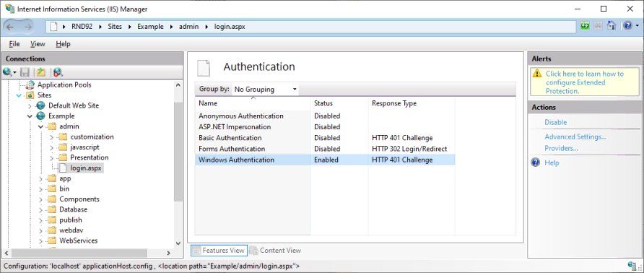Image resolution: width=644 pixels, height=273 pixels.
Task: Open the Help menu
Action: click(64, 43)
